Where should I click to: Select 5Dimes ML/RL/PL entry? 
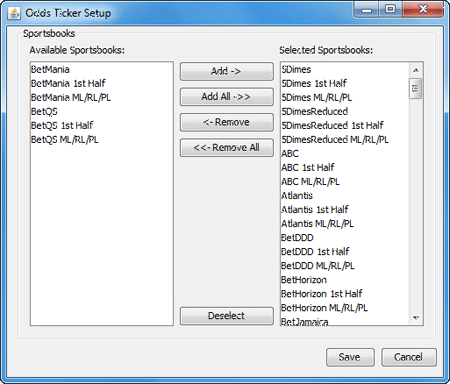pyautogui.click(x=345, y=97)
